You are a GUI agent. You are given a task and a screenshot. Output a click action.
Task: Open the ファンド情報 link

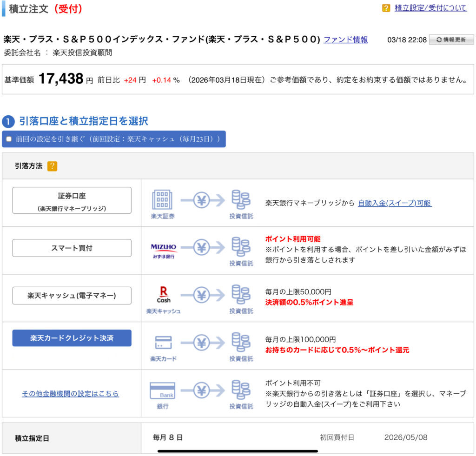[x=345, y=40]
